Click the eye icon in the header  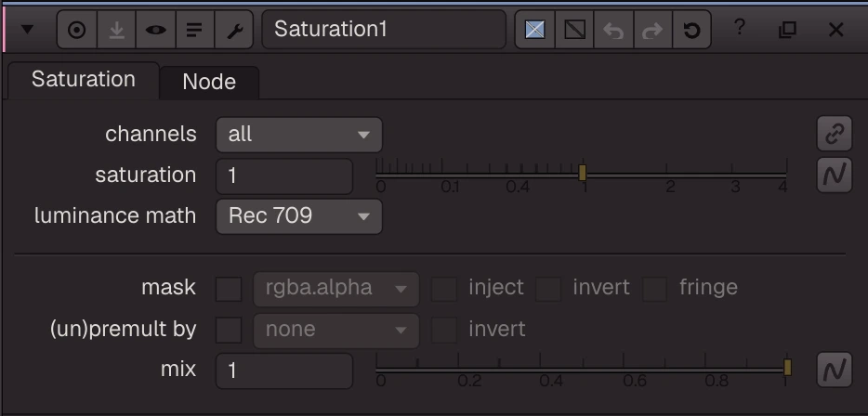[x=155, y=30]
